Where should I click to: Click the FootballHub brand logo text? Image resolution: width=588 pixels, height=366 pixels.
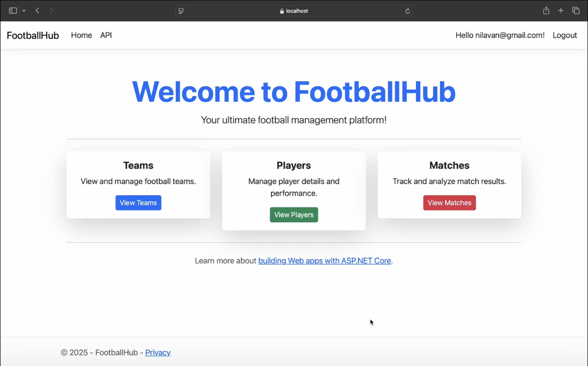[33, 36]
